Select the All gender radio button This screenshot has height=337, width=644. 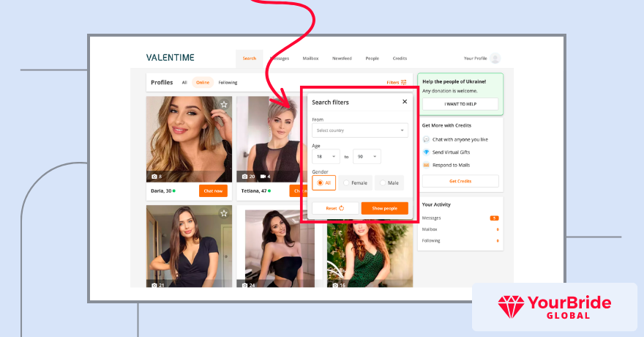click(x=323, y=183)
